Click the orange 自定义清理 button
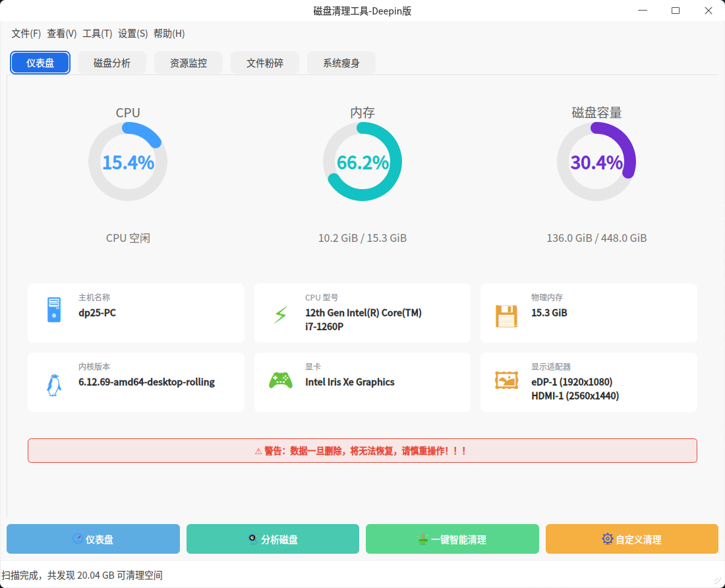This screenshot has width=725, height=588. pyautogui.click(x=631, y=539)
